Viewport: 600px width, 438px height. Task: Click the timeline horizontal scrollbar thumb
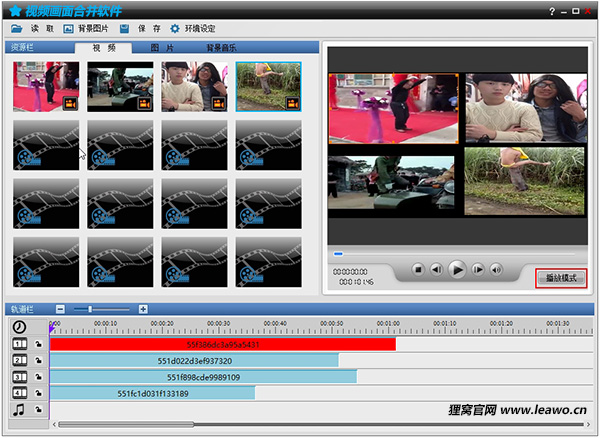click(126, 424)
